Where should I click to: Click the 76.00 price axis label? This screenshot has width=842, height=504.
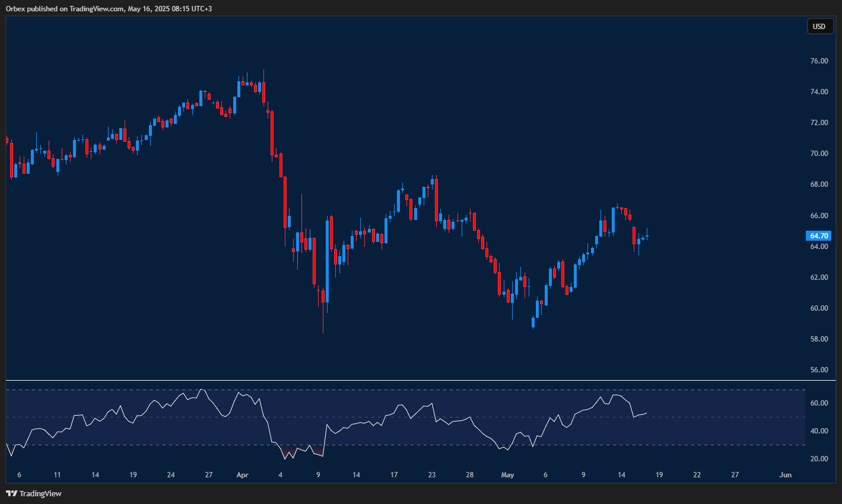[x=819, y=61]
